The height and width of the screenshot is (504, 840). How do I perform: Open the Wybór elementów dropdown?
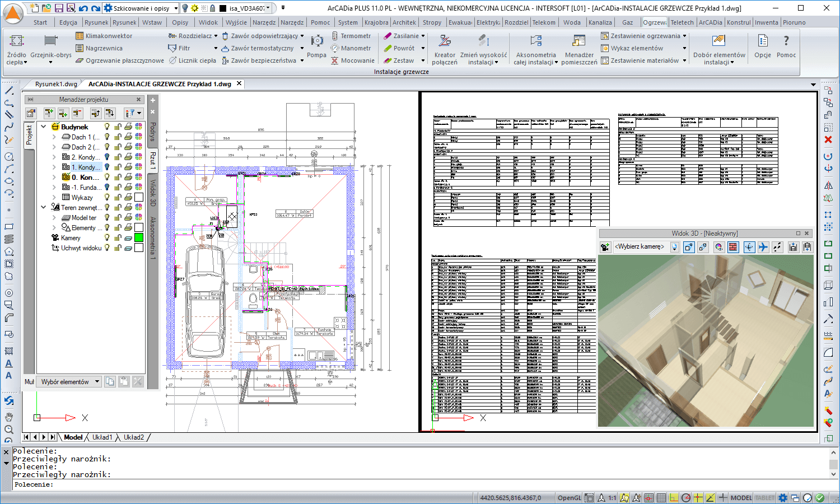pos(69,382)
